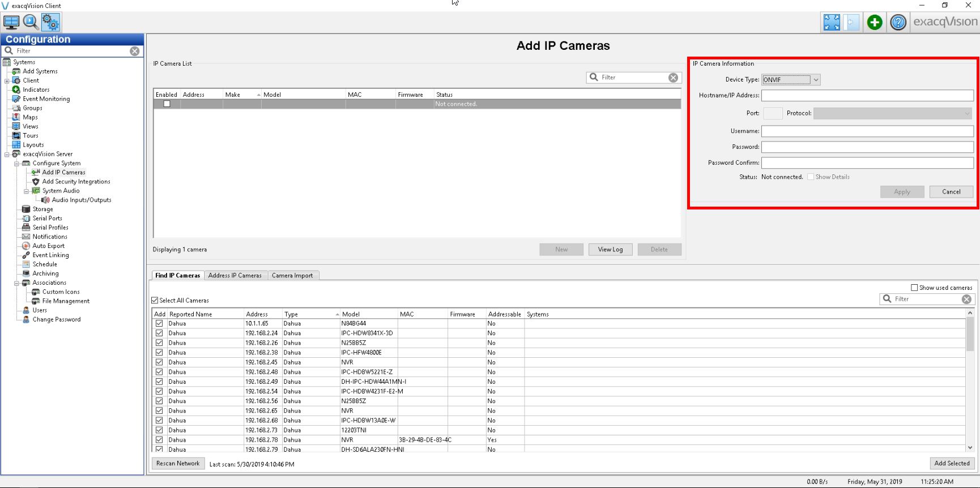This screenshot has width=980, height=488.
Task: Focus the Password Confirm field
Action: point(867,163)
